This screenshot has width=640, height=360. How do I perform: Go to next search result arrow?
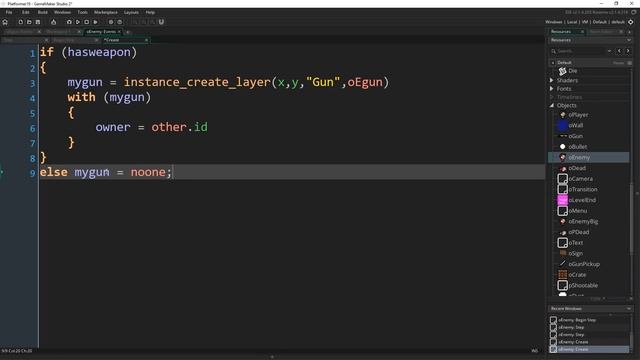(628, 51)
